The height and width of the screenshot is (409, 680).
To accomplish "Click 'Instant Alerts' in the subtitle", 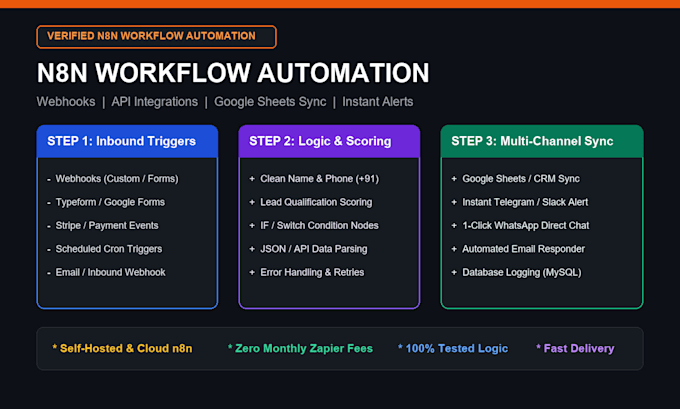I will 378,102.
